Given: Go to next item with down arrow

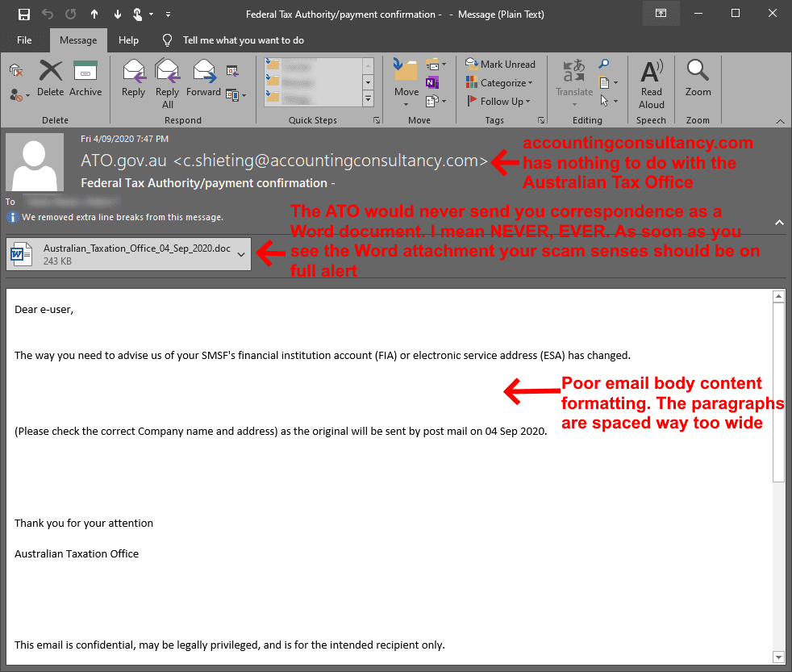Looking at the screenshot, I should click(x=118, y=15).
